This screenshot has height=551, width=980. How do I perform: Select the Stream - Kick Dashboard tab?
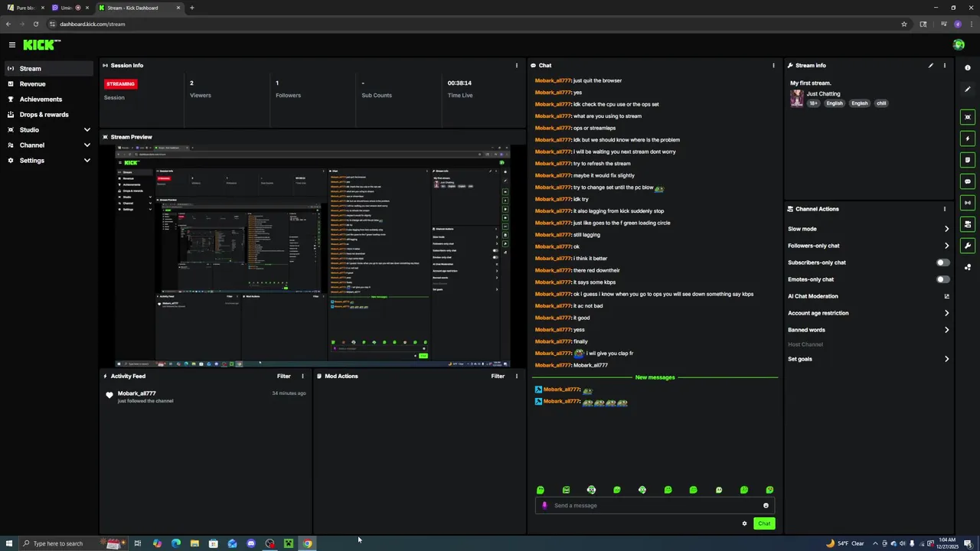pyautogui.click(x=139, y=8)
